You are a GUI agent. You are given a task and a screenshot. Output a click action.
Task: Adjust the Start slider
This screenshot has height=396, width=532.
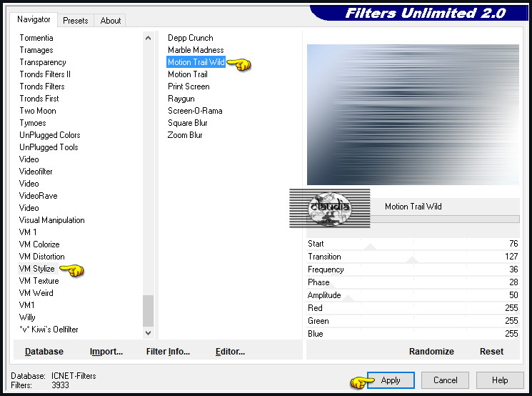coord(413,244)
